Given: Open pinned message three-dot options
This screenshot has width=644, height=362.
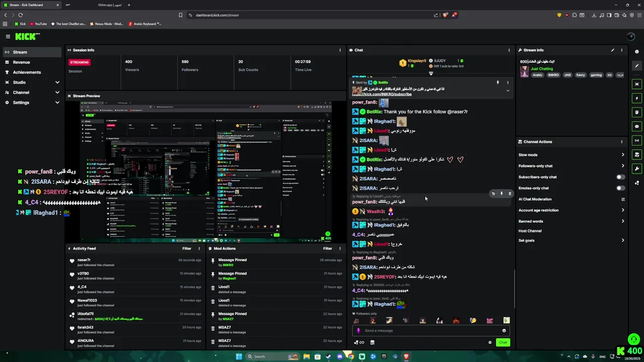Looking at the screenshot, I should 507,82.
